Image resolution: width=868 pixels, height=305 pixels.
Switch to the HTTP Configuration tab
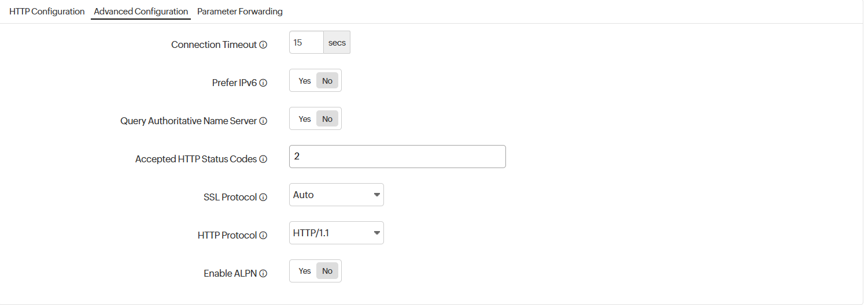(47, 12)
